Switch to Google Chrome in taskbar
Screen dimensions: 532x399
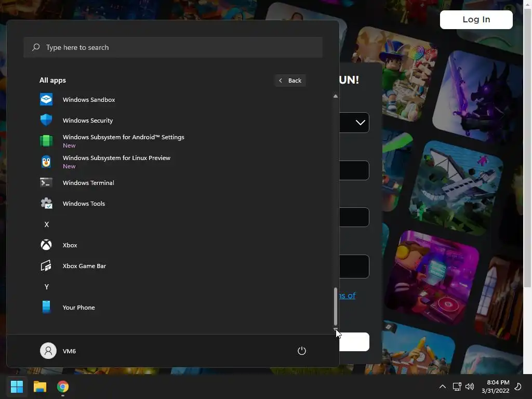click(x=63, y=387)
